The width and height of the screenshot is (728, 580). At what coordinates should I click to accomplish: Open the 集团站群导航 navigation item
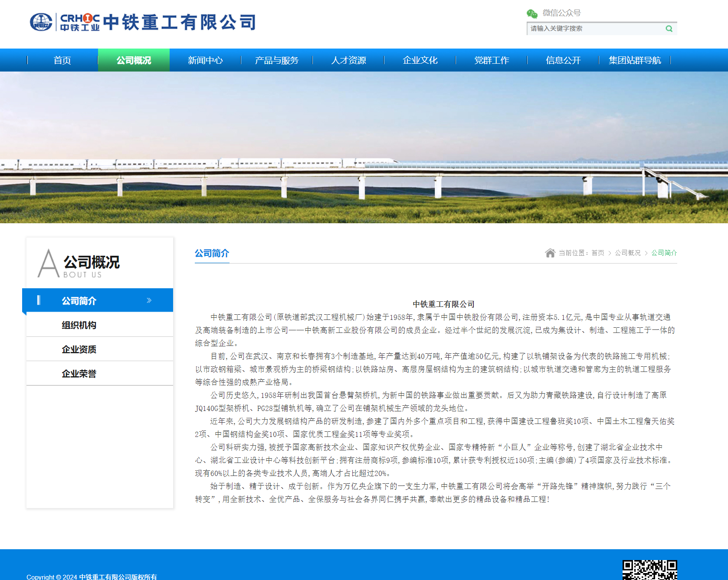(635, 60)
